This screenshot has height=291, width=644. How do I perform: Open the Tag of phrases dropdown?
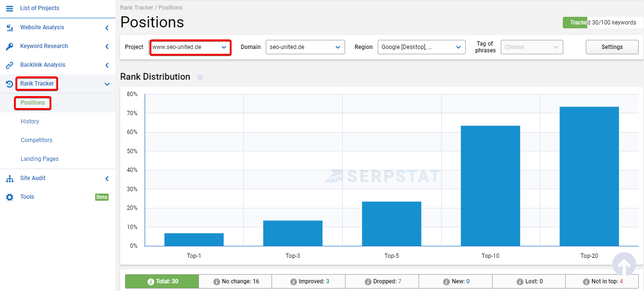(532, 47)
